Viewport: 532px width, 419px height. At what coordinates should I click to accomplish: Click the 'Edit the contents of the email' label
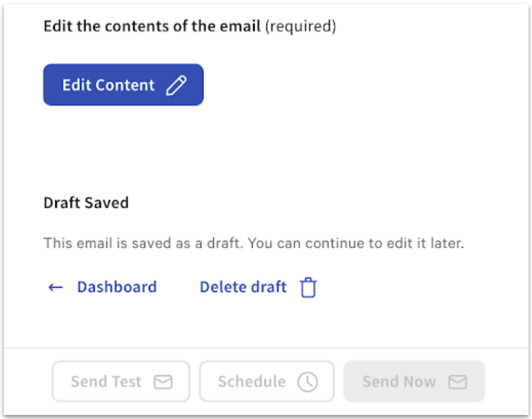click(152, 26)
